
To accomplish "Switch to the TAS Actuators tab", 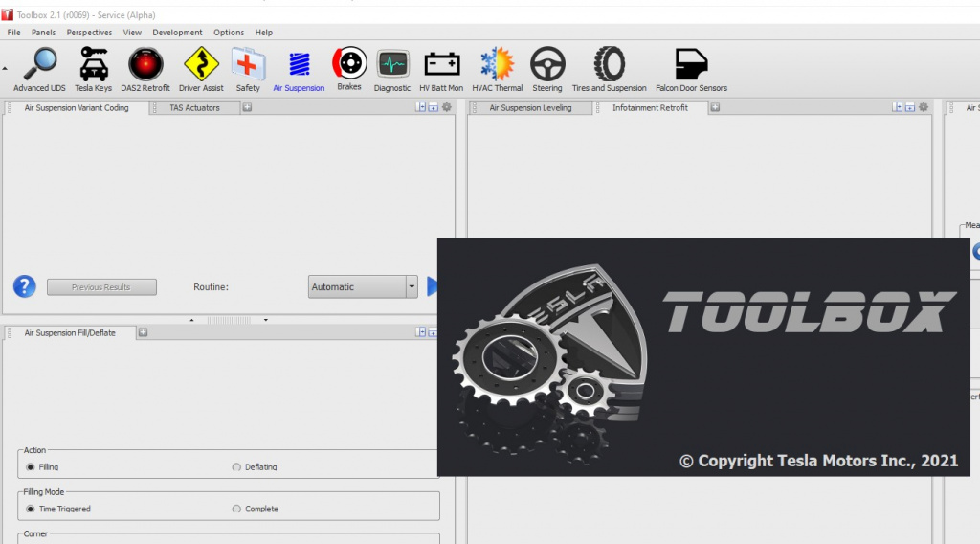I will pos(194,107).
